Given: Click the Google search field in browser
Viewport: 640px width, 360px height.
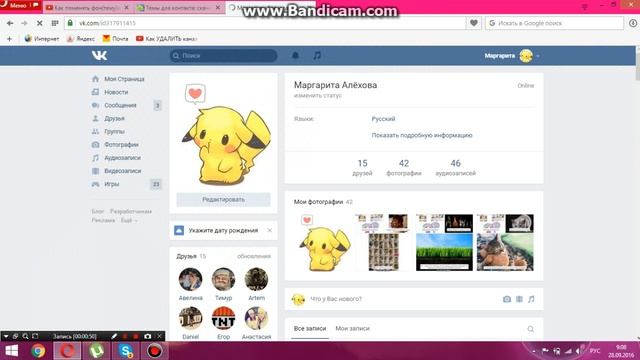Looking at the screenshot, I should pyautogui.click(x=554, y=23).
